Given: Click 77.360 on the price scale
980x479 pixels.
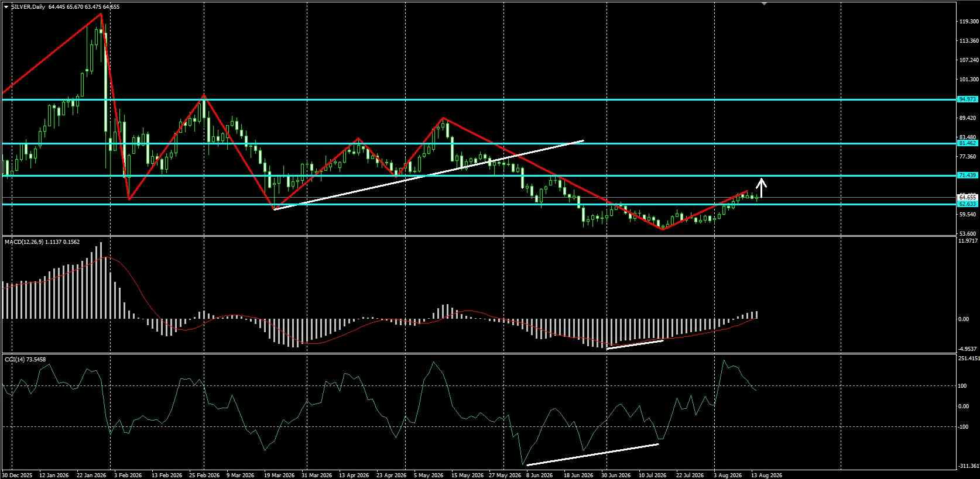Looking at the screenshot, I should tap(969, 157).
